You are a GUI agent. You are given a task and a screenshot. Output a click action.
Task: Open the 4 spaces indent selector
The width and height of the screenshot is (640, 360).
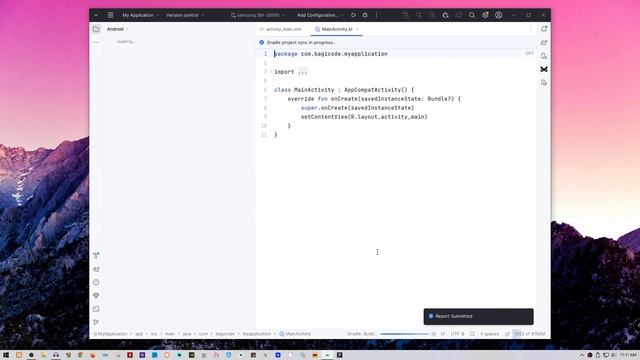point(489,334)
